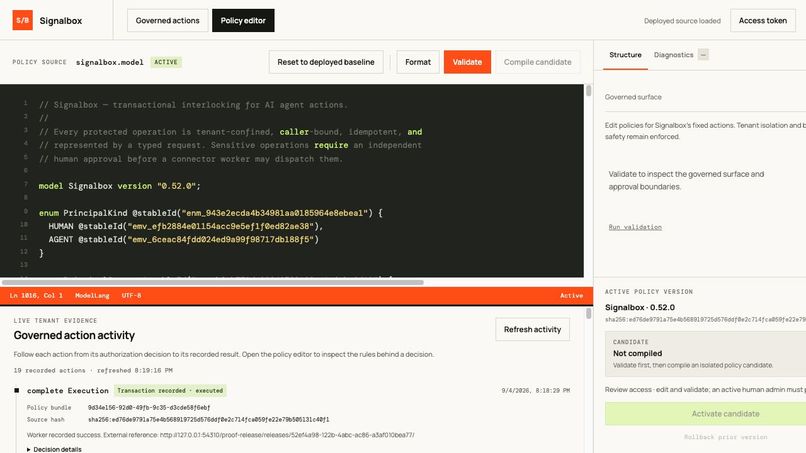Image resolution: width=806 pixels, height=453 pixels.
Task: Refresh the governed action activity
Action: [533, 329]
